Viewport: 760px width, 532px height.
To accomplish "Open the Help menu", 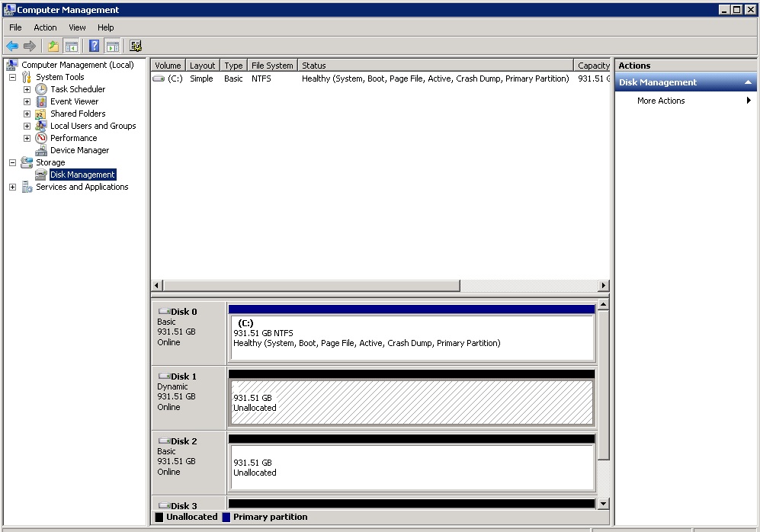I will point(106,27).
